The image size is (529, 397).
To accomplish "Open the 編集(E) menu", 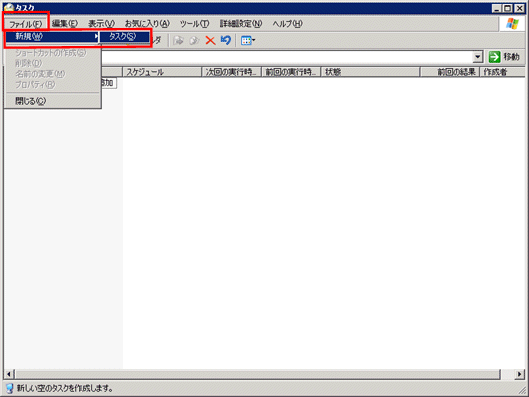I will [x=65, y=24].
